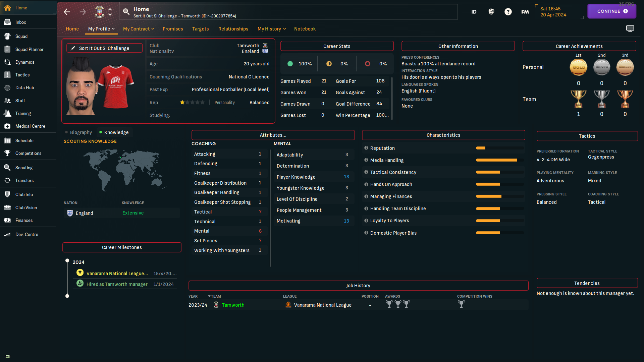Click Vanarama National League in Job History
The width and height of the screenshot is (644, 362).
coord(323,305)
